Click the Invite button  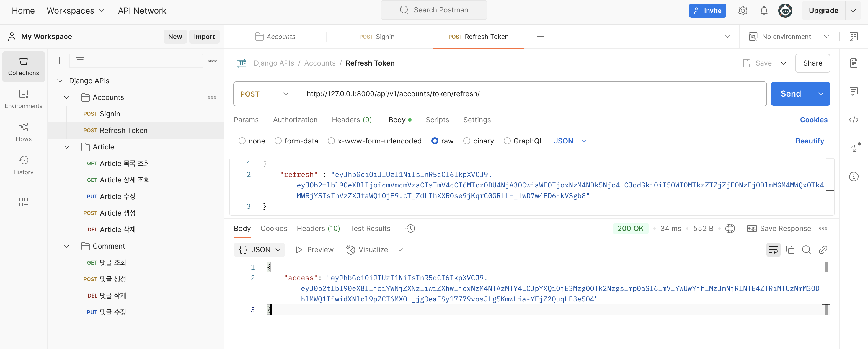pyautogui.click(x=707, y=10)
